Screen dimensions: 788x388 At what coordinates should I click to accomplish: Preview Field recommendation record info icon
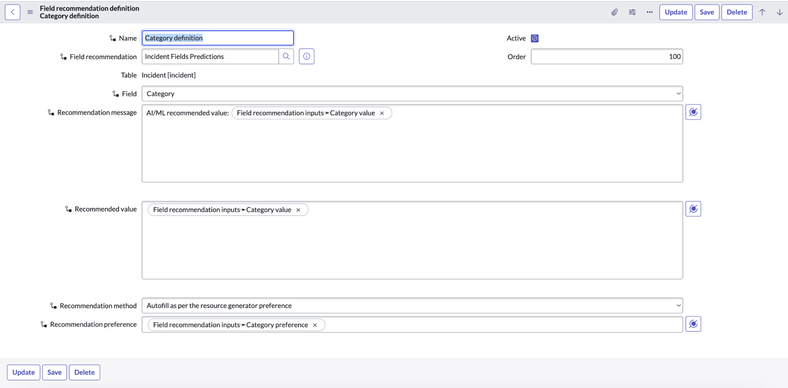click(x=307, y=57)
